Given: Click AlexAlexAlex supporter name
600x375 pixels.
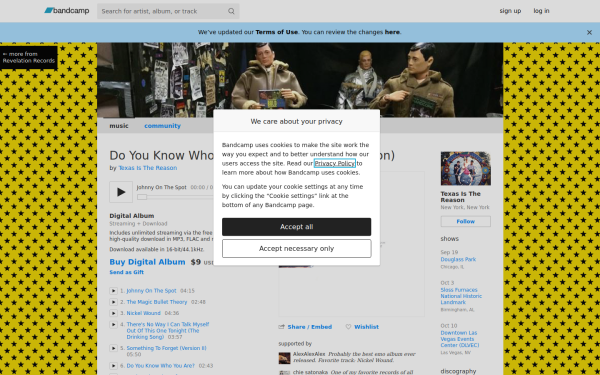Looking at the screenshot, I should coord(309,354).
